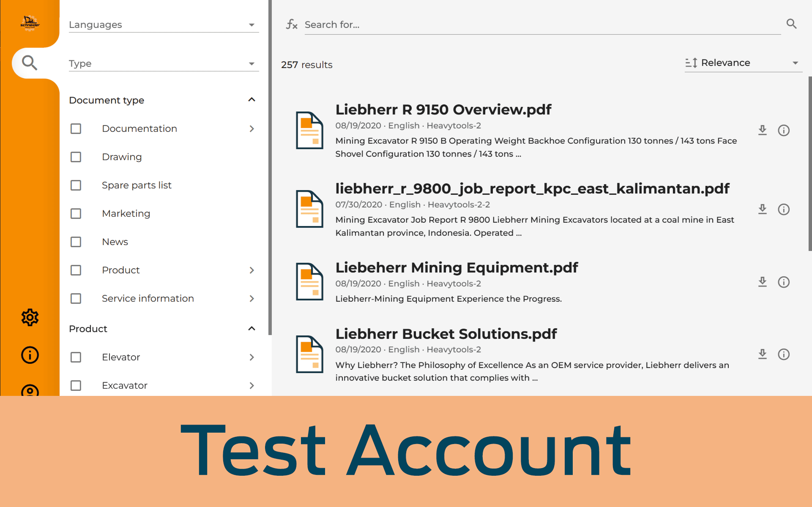Collapse the Document type filter section

[x=252, y=100]
